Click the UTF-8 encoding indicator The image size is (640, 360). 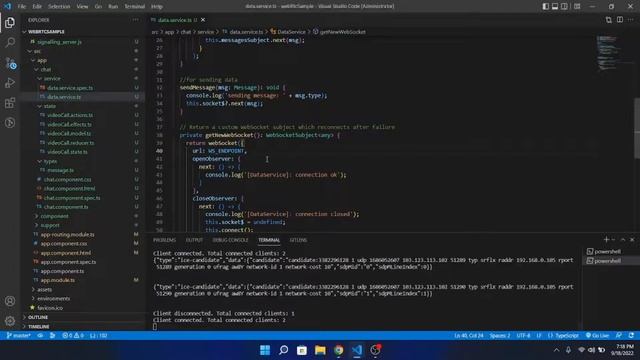[524, 336]
